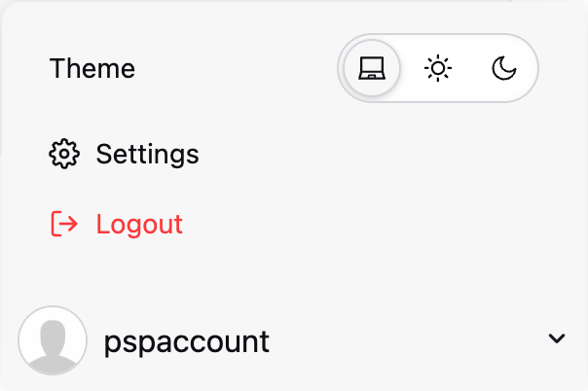The height and width of the screenshot is (391, 588).
Task: Select the system theme laptop icon
Action: pyautogui.click(x=372, y=68)
